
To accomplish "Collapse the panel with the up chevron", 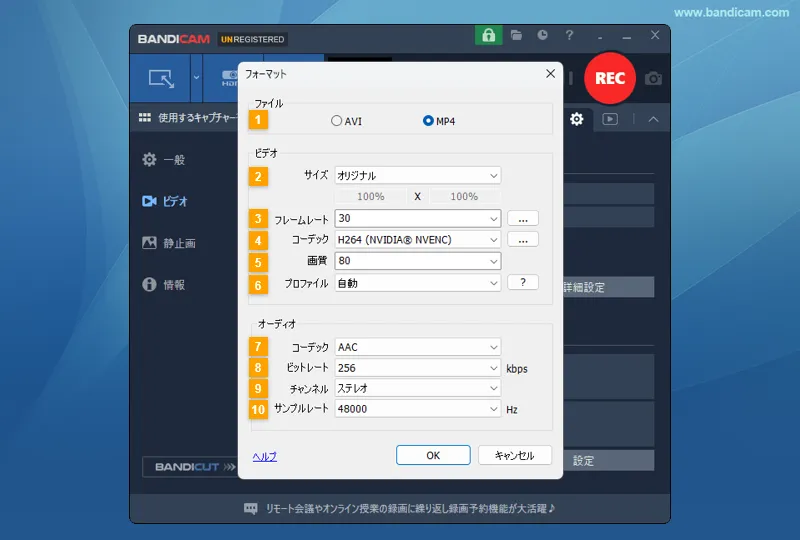I will click(x=653, y=119).
